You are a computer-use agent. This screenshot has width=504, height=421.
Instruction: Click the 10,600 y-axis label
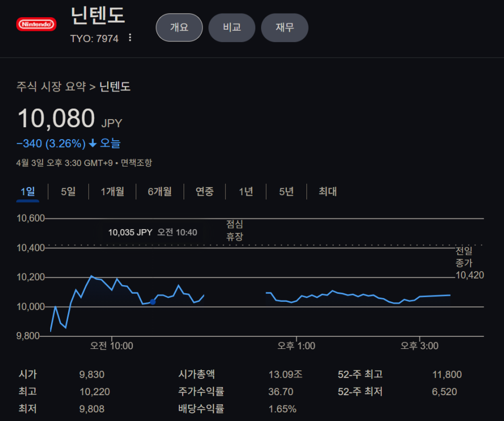pos(31,218)
